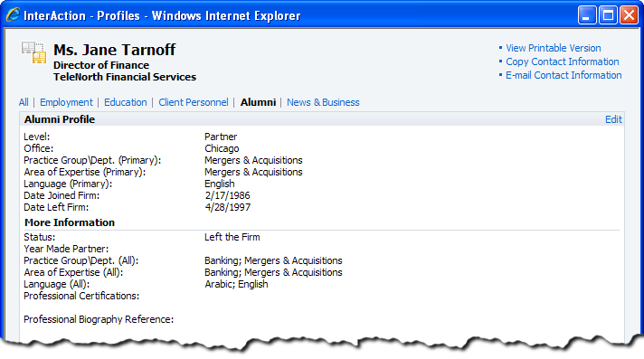Go to the Education tab

125,102
